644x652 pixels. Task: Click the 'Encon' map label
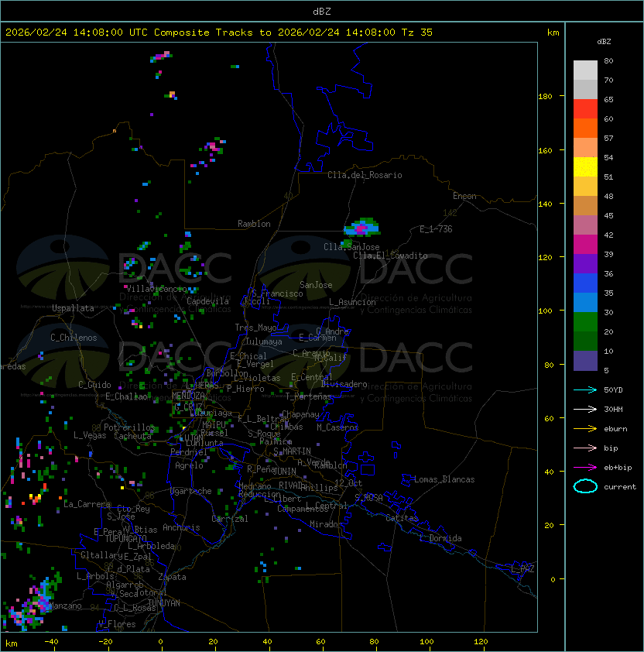464,196
